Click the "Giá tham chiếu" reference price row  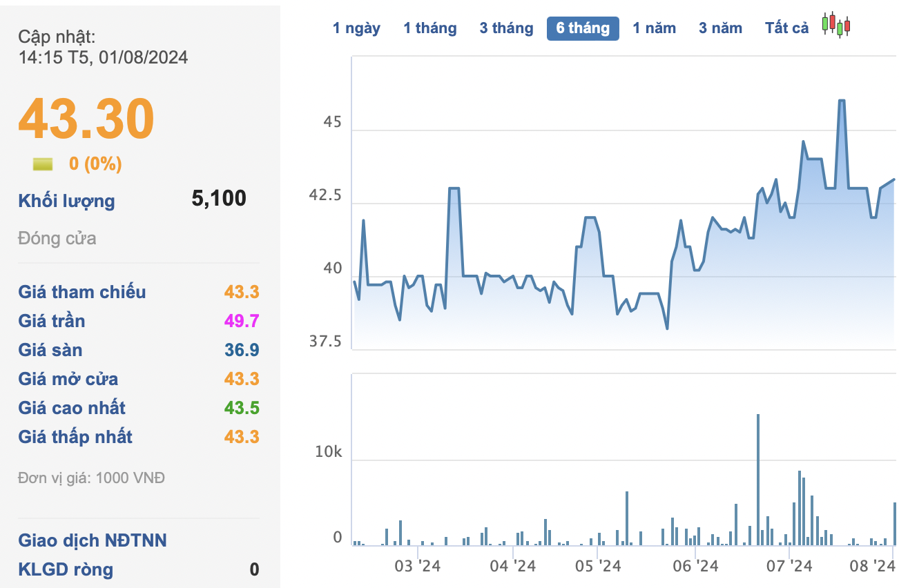[82, 292]
